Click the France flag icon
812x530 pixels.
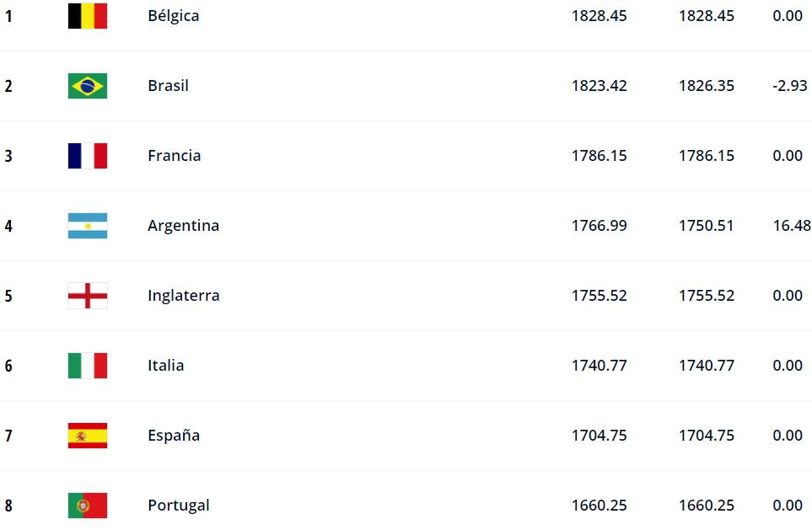click(88, 156)
